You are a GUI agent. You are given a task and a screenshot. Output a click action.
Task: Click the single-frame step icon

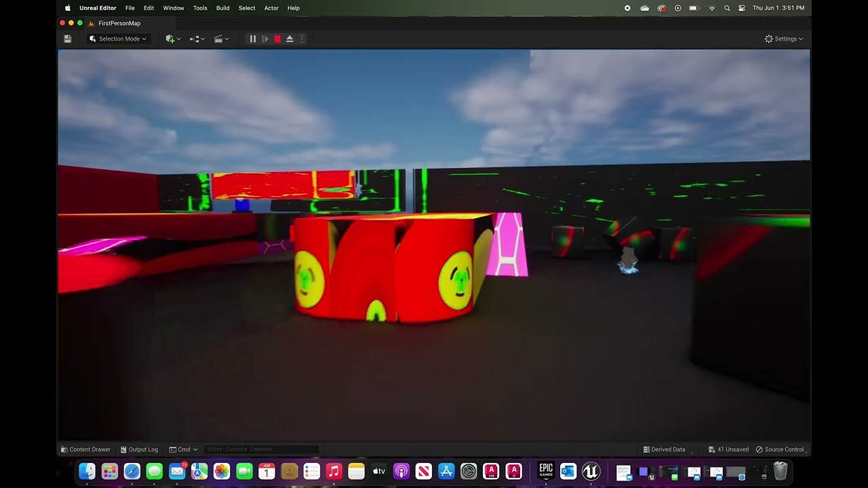265,39
